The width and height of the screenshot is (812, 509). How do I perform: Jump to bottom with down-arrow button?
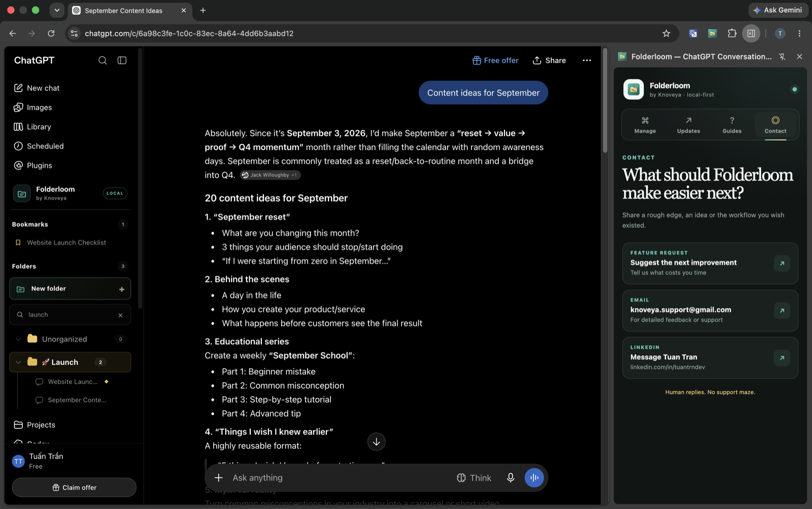click(x=376, y=441)
